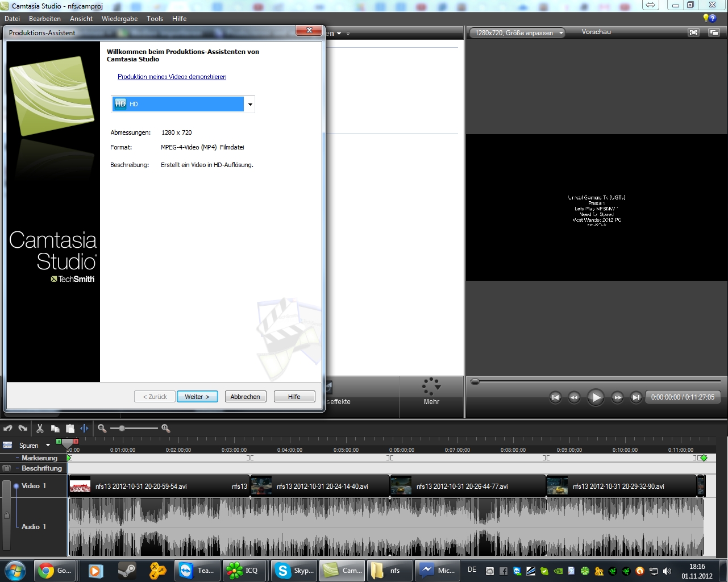This screenshot has height=582, width=728.
Task: Click the Mehr tools icon
Action: tap(431, 386)
